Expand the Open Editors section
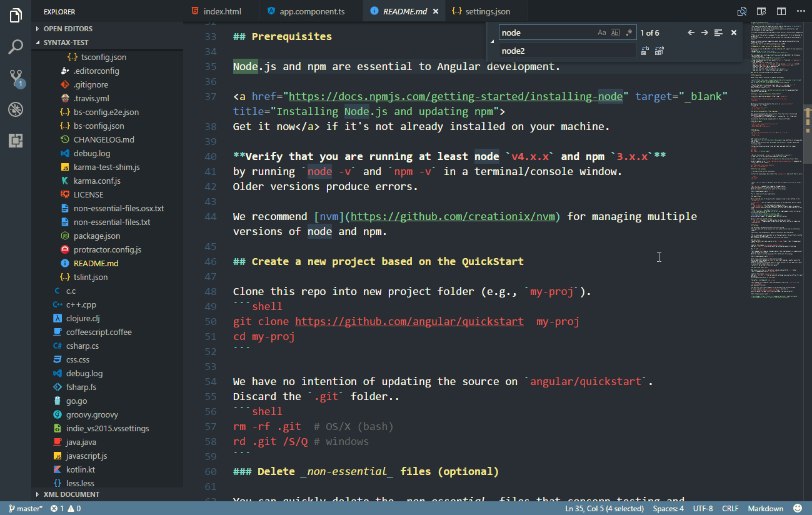Image resolution: width=812 pixels, height=515 pixels. click(x=108, y=29)
